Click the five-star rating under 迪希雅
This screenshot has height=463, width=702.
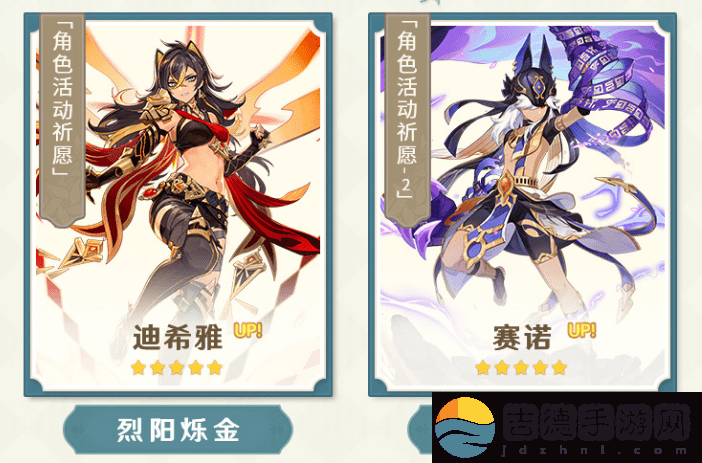click(x=177, y=368)
